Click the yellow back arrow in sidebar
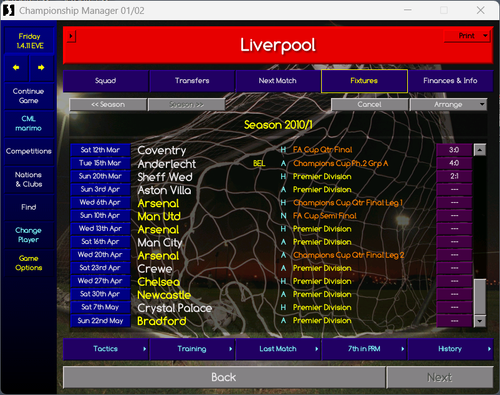Image resolution: width=500 pixels, height=395 pixels. (16, 68)
